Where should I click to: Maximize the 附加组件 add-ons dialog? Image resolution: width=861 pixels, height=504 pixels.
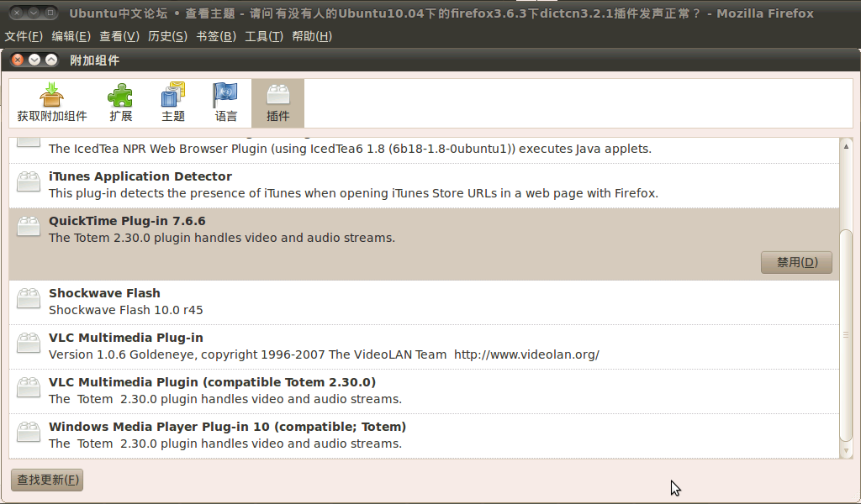point(51,60)
